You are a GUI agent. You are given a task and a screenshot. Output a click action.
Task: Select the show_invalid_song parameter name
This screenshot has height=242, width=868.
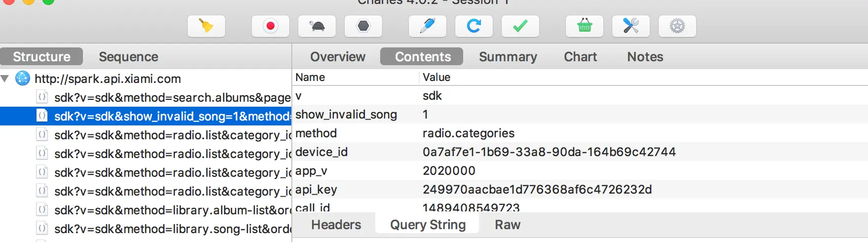click(x=346, y=115)
